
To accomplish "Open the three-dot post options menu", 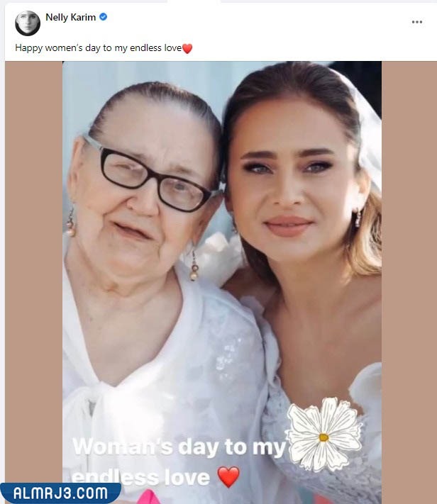I will coord(416,22).
